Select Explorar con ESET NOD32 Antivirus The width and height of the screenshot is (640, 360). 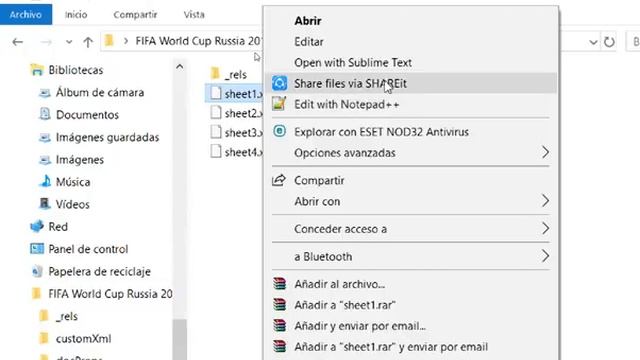tap(411, 131)
